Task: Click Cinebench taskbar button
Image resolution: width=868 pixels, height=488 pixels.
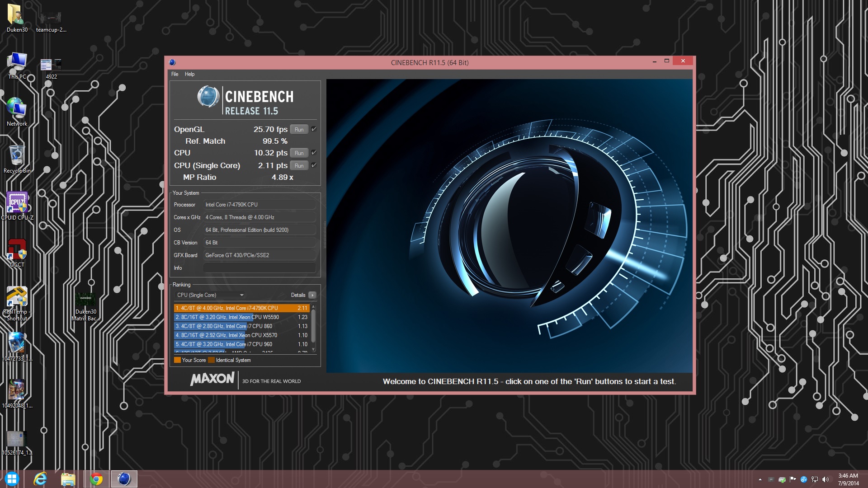Action: coord(124,479)
